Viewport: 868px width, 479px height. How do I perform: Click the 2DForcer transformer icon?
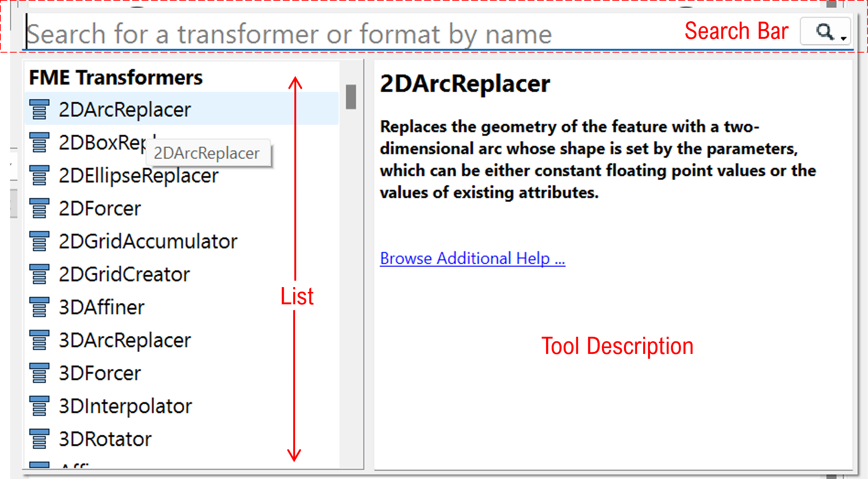(39, 208)
